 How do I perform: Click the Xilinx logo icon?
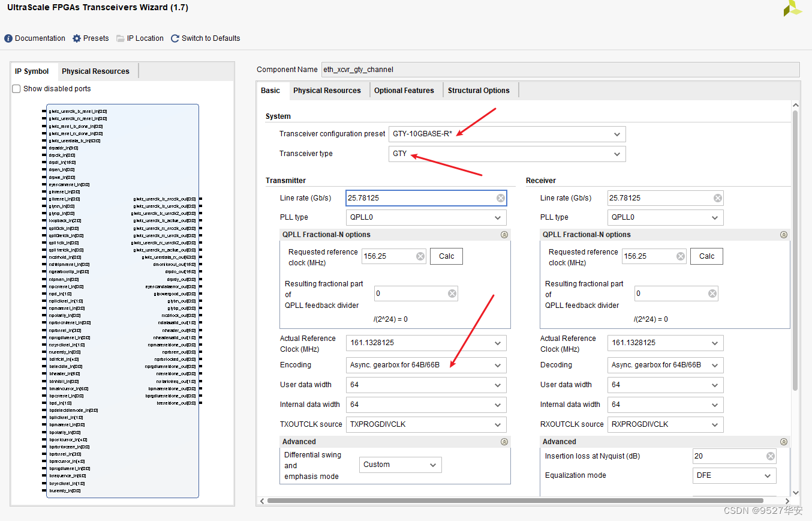[x=793, y=8]
